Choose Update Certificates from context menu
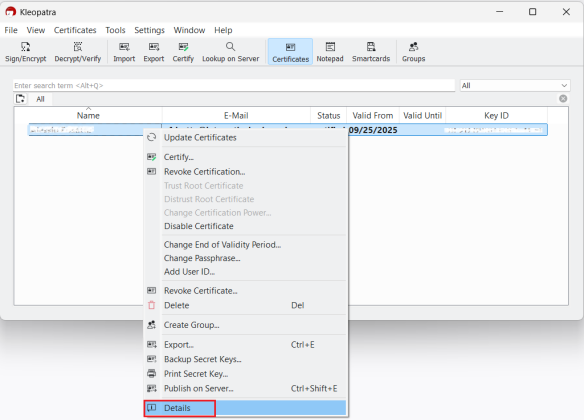The width and height of the screenshot is (584, 420). (246, 138)
